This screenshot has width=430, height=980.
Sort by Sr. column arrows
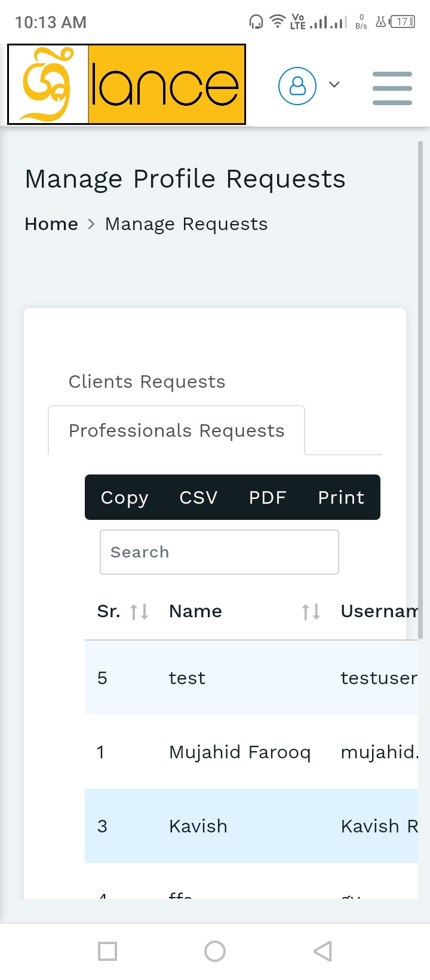pyautogui.click(x=139, y=611)
